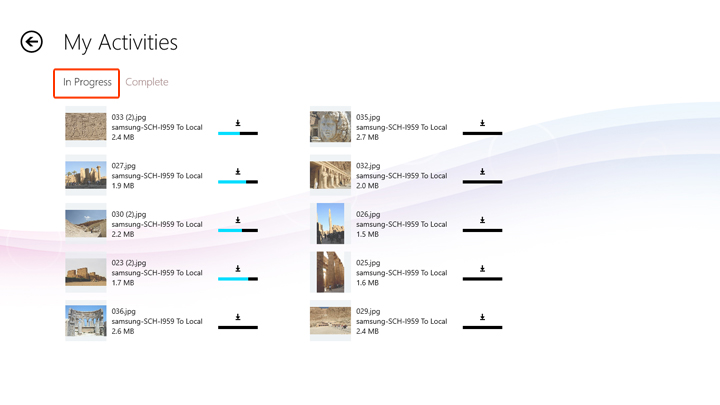Select the 033 (2).jpg thumbnail

(x=86, y=127)
